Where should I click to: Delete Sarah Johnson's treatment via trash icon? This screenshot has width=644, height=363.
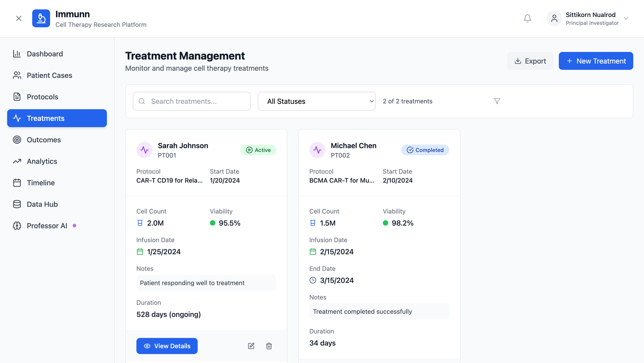click(x=269, y=346)
